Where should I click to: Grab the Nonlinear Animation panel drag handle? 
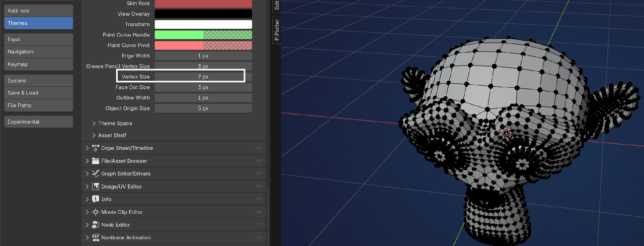click(x=259, y=238)
